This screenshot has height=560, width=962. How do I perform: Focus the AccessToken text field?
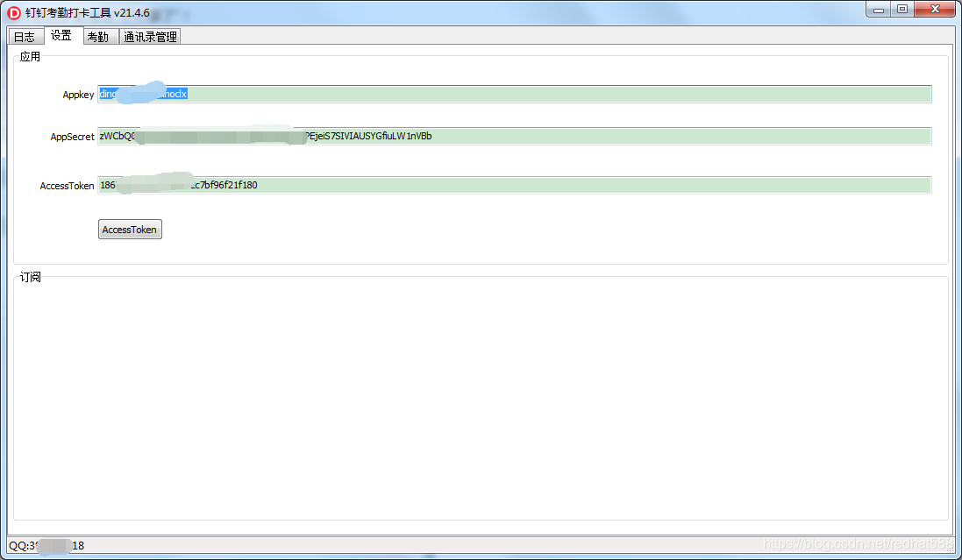point(514,185)
